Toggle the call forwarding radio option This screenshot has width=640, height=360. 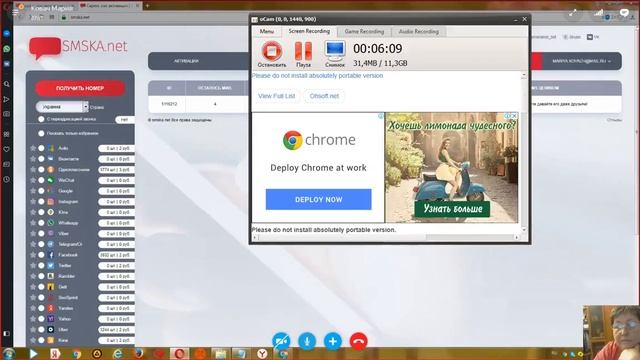tap(41, 119)
